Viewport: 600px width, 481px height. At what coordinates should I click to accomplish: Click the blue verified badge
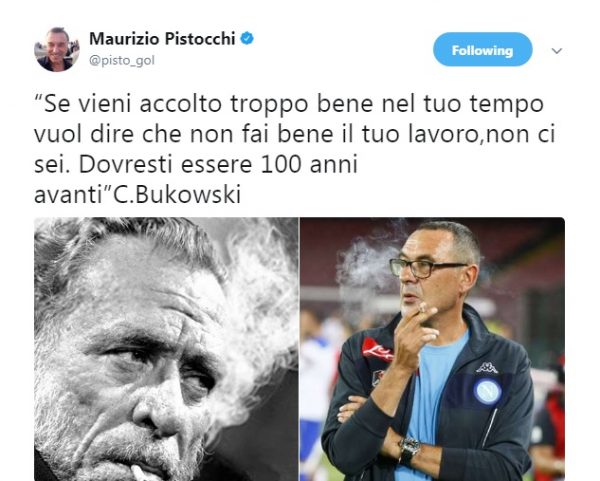click(x=247, y=38)
